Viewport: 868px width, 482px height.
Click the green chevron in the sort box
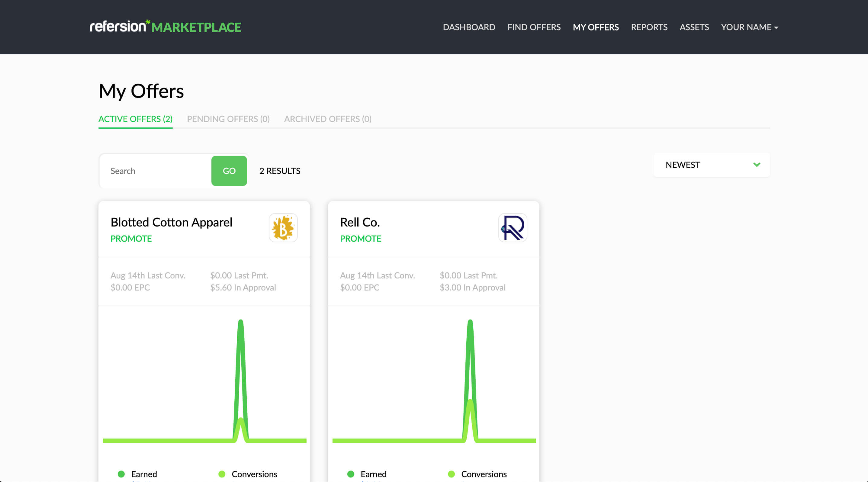pyautogui.click(x=757, y=165)
